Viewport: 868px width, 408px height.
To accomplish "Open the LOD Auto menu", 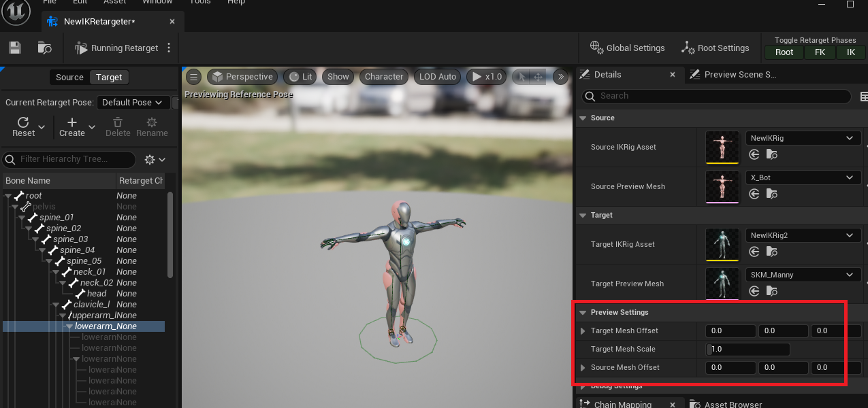I will 438,77.
